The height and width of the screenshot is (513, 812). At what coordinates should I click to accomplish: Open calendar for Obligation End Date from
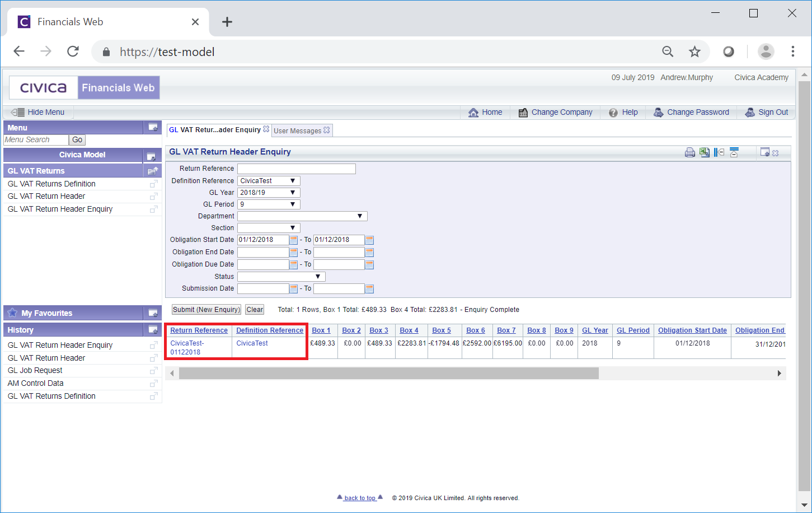(x=294, y=253)
